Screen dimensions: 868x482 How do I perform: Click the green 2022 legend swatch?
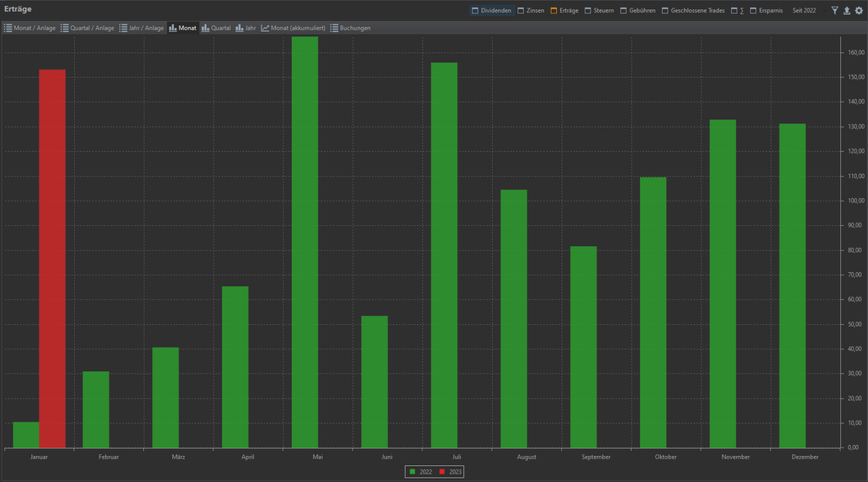click(412, 472)
